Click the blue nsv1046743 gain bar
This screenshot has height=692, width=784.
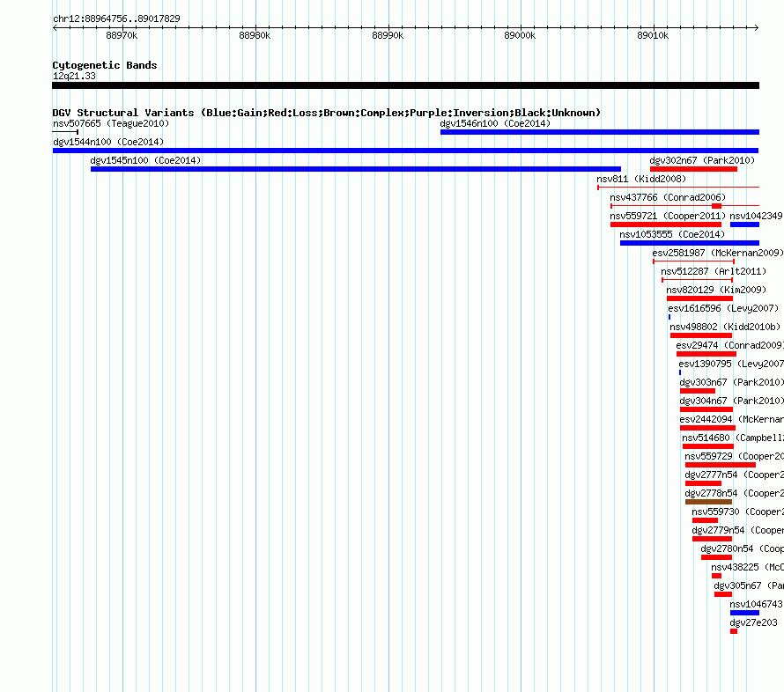coord(744,613)
